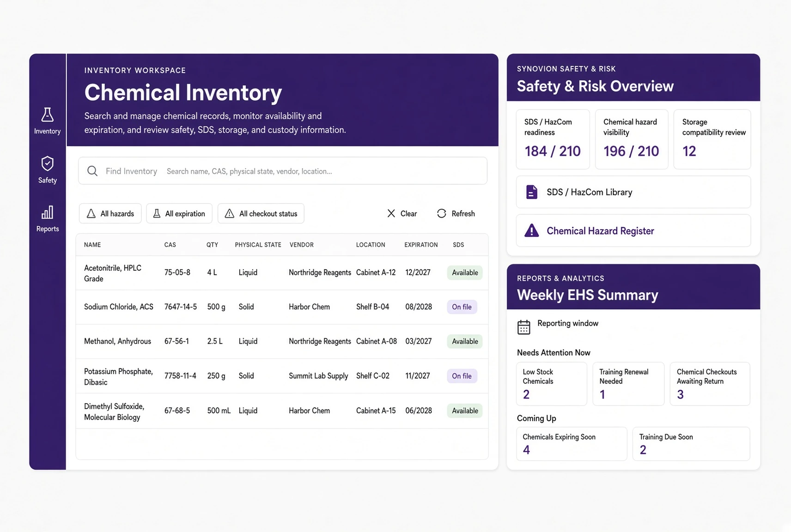The width and height of the screenshot is (791, 532).
Task: Open the Chemical Hazard Register link
Action: [633, 230]
